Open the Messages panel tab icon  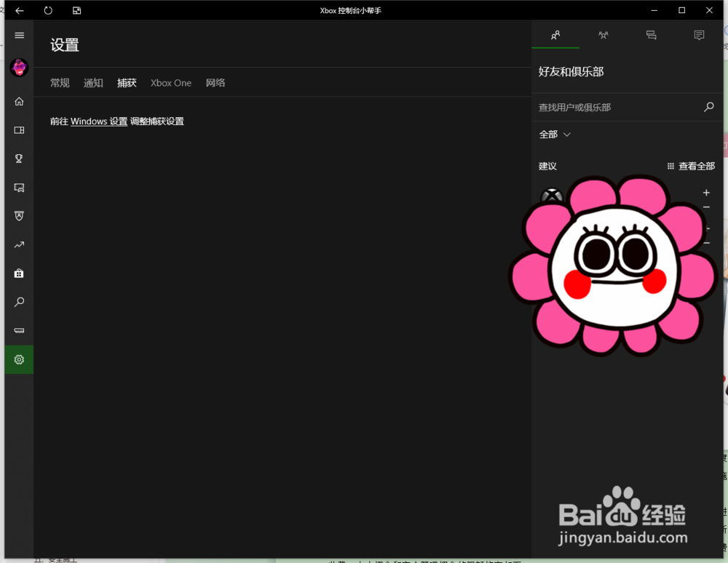pyautogui.click(x=652, y=35)
